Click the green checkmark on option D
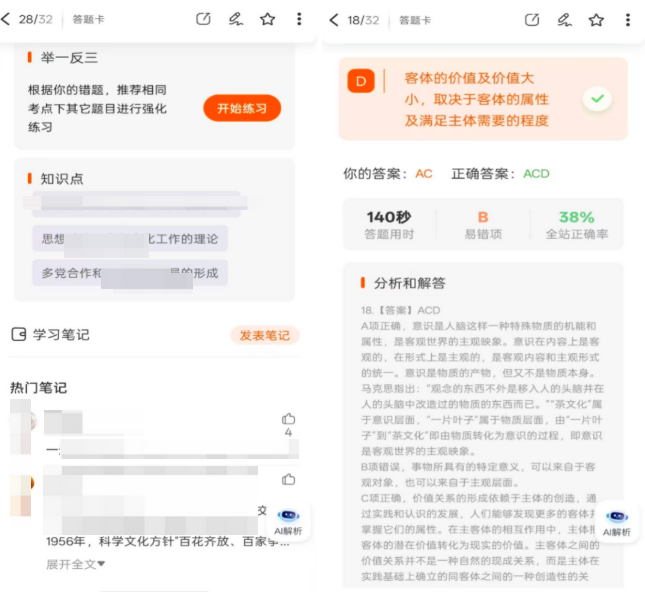 pyautogui.click(x=597, y=99)
